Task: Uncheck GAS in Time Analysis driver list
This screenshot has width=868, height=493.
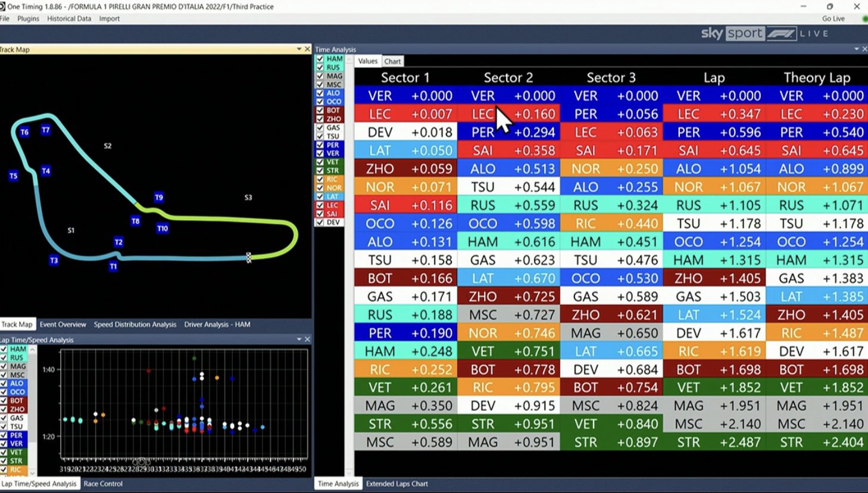Action: point(320,127)
